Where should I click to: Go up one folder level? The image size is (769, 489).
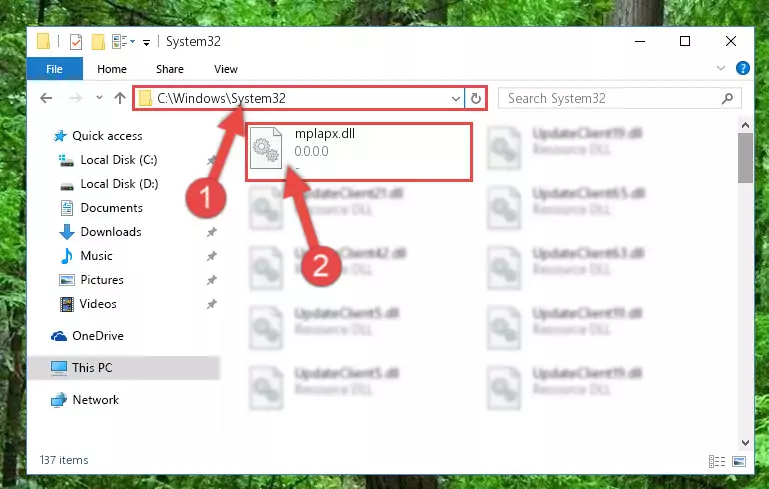120,98
